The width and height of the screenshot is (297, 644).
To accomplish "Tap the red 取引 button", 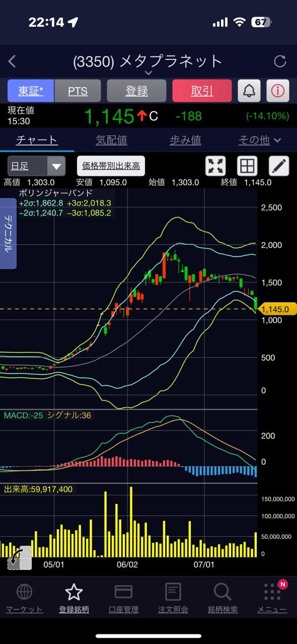I will pos(202,91).
